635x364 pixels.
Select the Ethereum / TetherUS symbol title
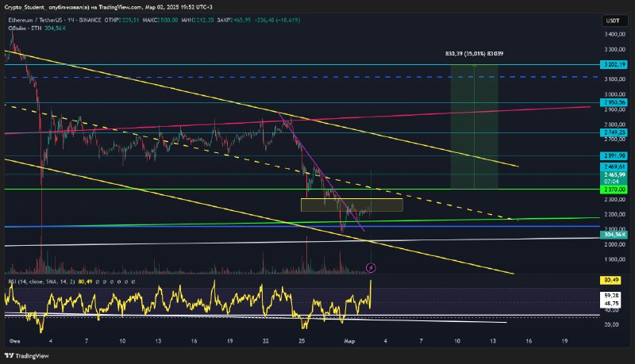[33, 20]
